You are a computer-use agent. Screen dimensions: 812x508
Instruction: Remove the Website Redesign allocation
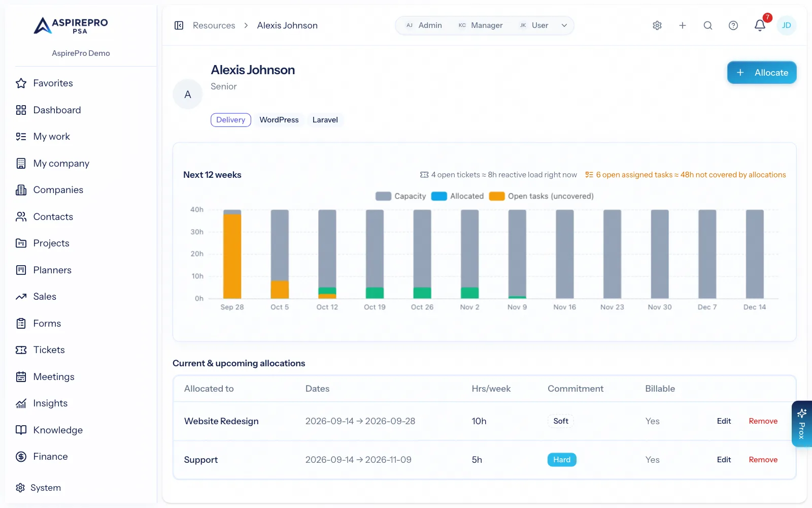click(x=763, y=421)
